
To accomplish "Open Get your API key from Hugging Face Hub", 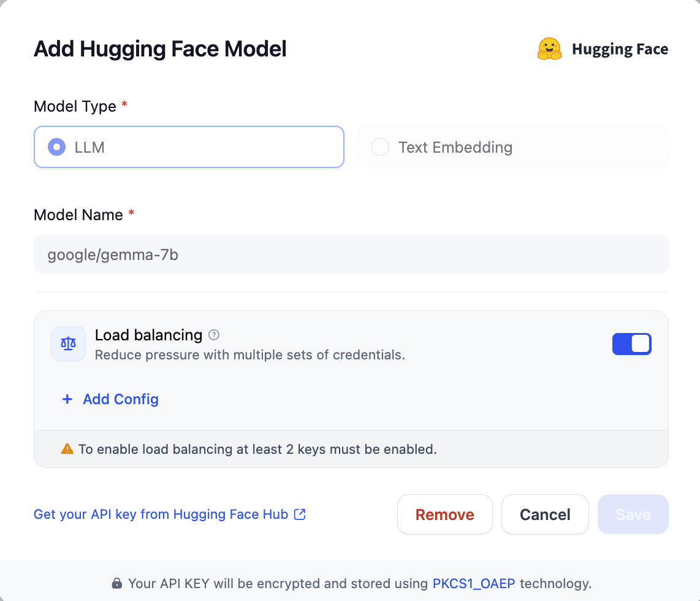I will (161, 514).
